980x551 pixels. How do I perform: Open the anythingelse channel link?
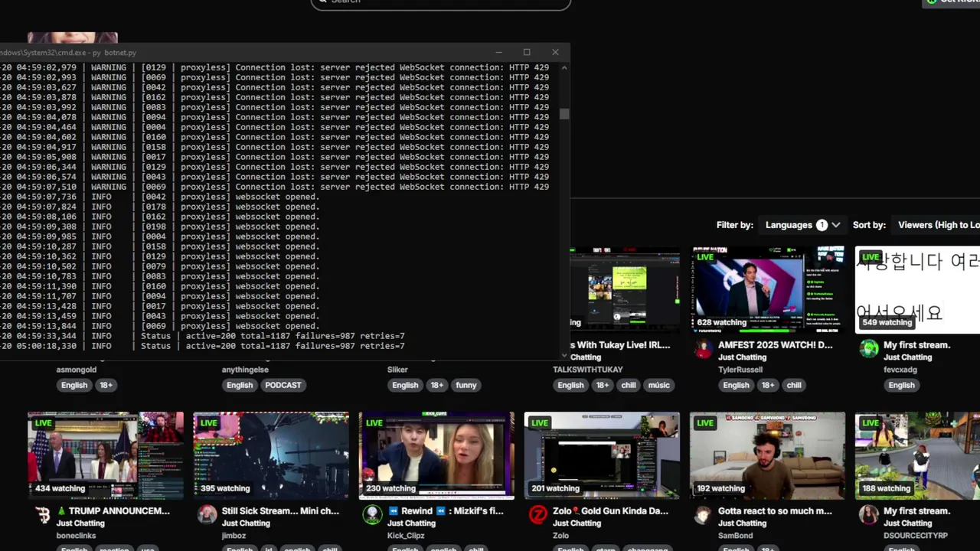[245, 370]
